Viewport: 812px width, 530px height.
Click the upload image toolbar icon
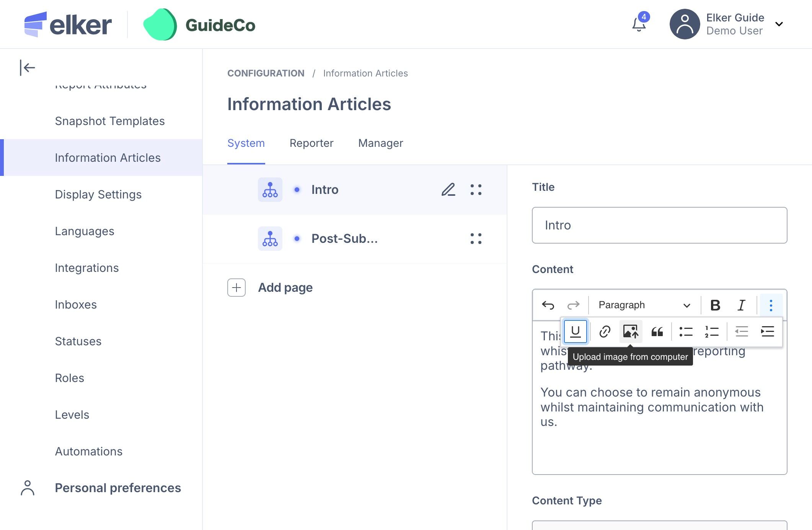631,332
